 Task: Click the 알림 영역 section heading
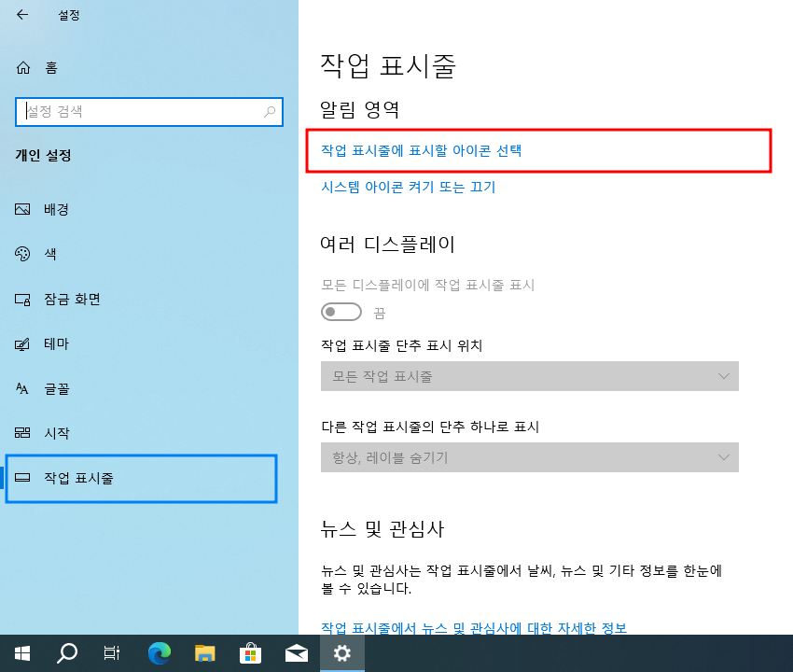pos(359,109)
